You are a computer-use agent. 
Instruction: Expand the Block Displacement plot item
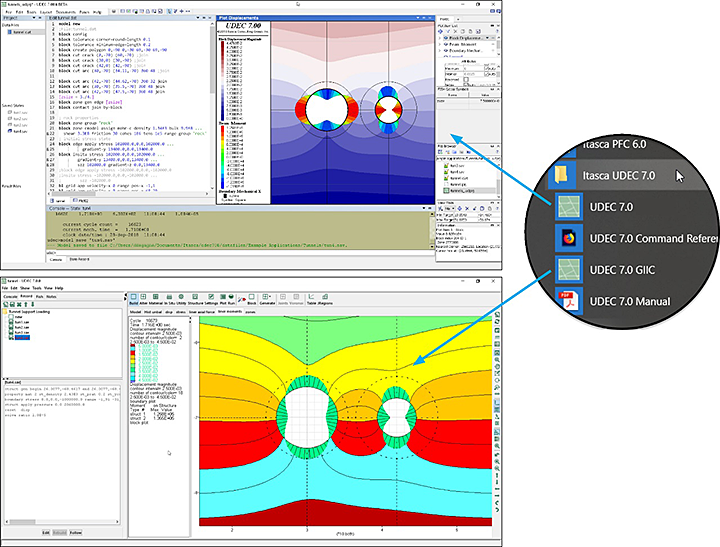440,38
